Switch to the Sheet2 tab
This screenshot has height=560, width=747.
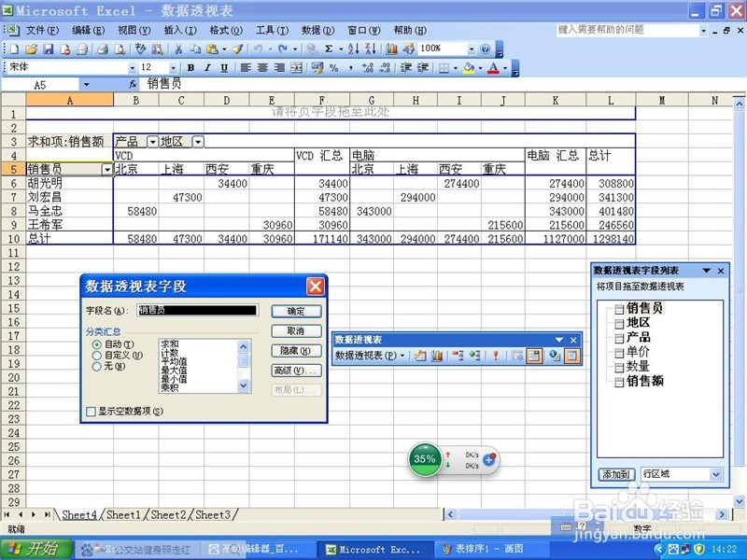click(167, 514)
